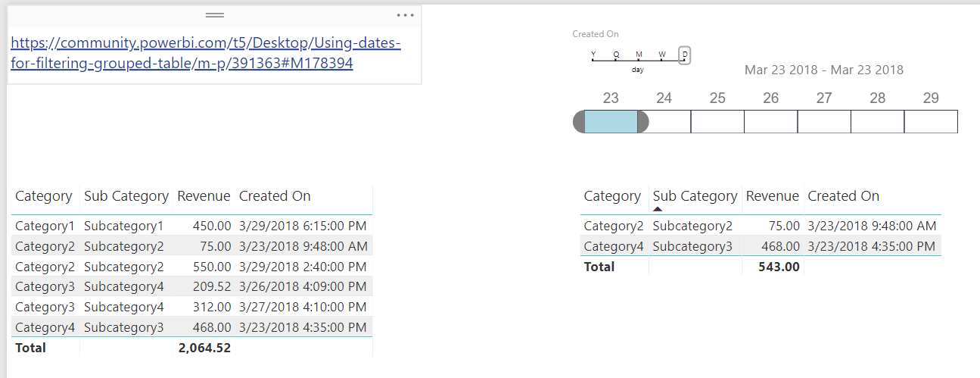Open the community.powerbi.com forum link
The width and height of the screenshot is (980, 378).
tap(206, 53)
